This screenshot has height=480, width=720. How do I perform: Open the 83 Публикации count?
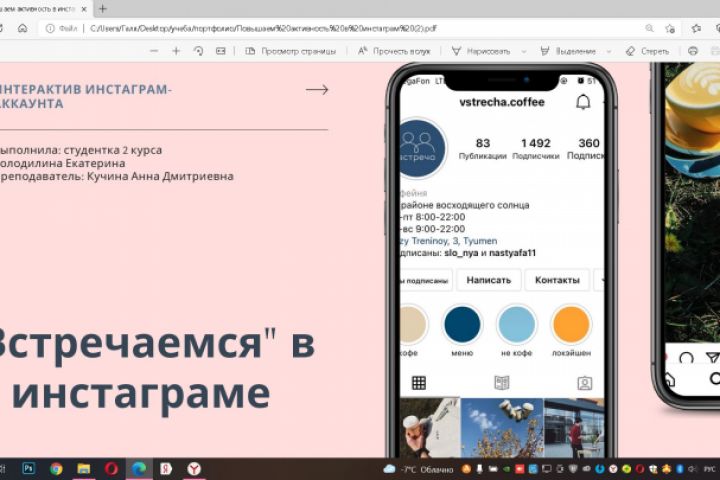(x=483, y=149)
